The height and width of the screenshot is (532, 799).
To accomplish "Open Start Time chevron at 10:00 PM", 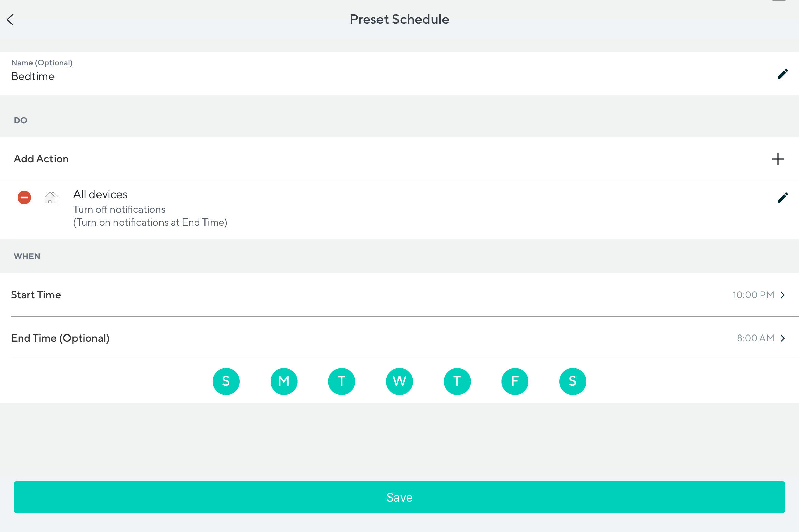I will point(783,295).
